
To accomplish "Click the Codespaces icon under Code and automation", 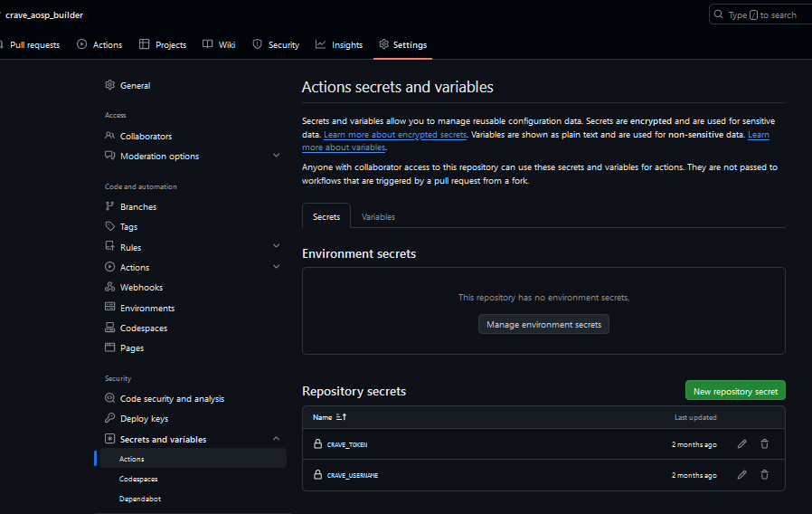I will click(x=109, y=328).
